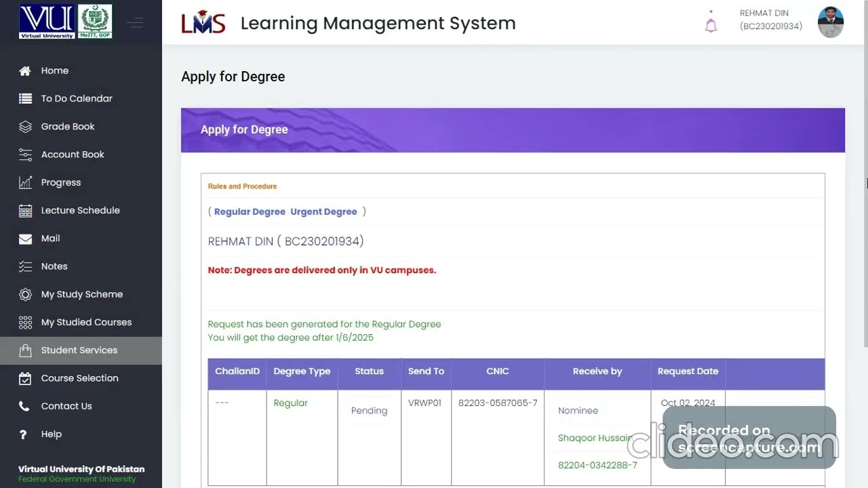This screenshot has height=488, width=868.
Task: Open My Studied Courses link
Action: click(86, 323)
